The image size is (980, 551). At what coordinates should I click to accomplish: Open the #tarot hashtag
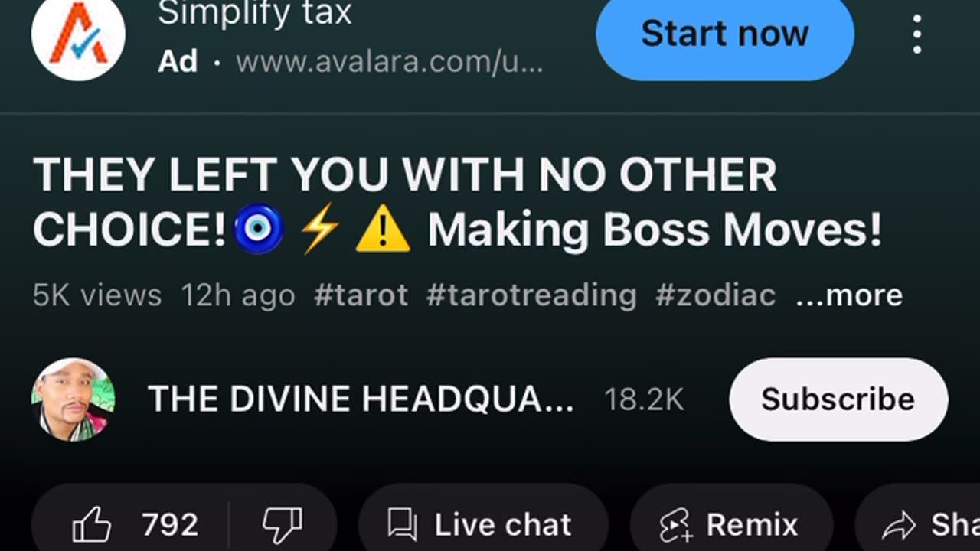(361, 295)
